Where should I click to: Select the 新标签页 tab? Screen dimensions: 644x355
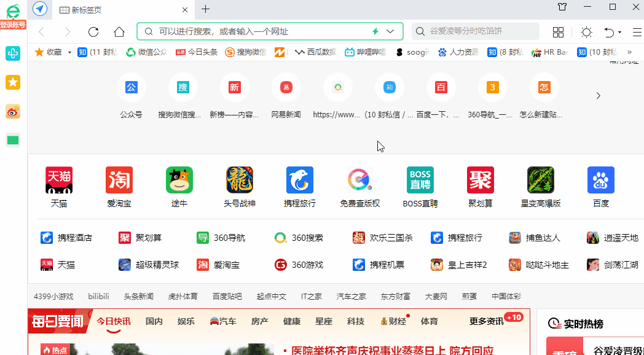click(x=124, y=10)
